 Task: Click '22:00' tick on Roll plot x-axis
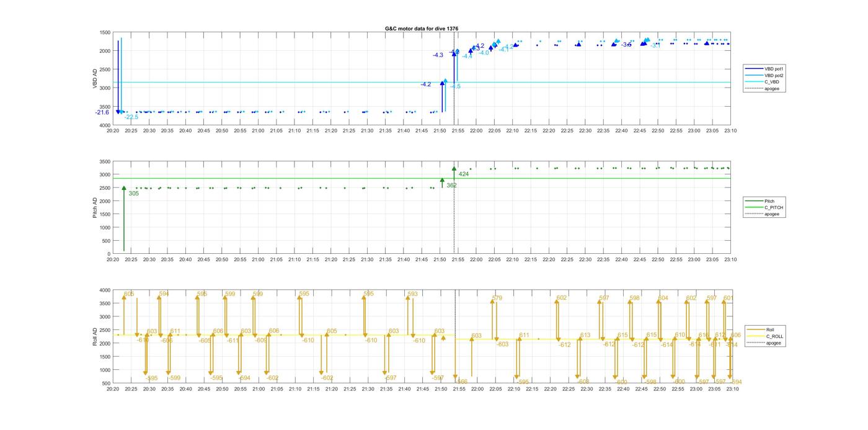point(477,389)
